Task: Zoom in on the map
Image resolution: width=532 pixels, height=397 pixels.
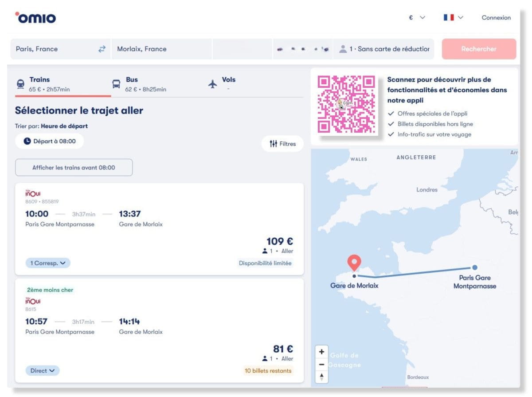Action: (322, 352)
